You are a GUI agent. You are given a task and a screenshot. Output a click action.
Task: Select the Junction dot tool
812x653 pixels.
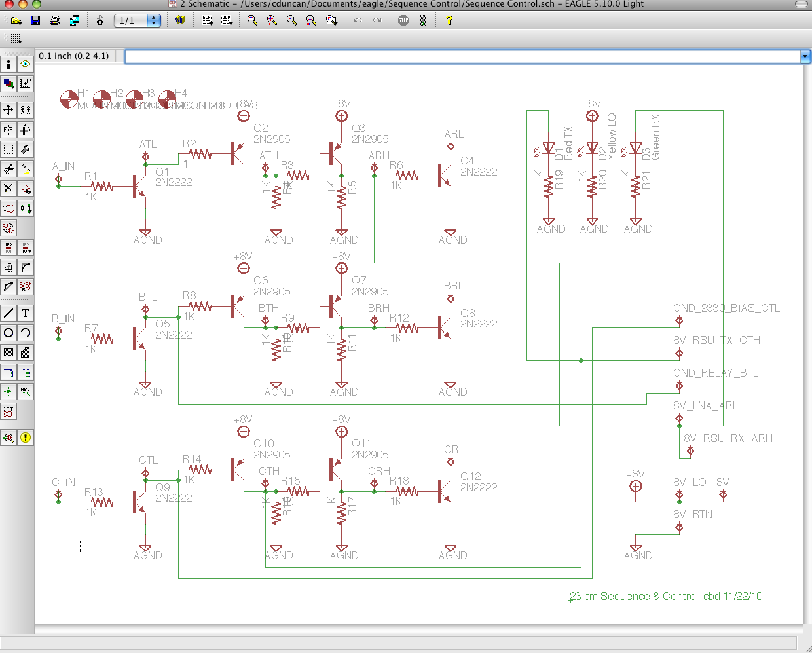coord(9,392)
